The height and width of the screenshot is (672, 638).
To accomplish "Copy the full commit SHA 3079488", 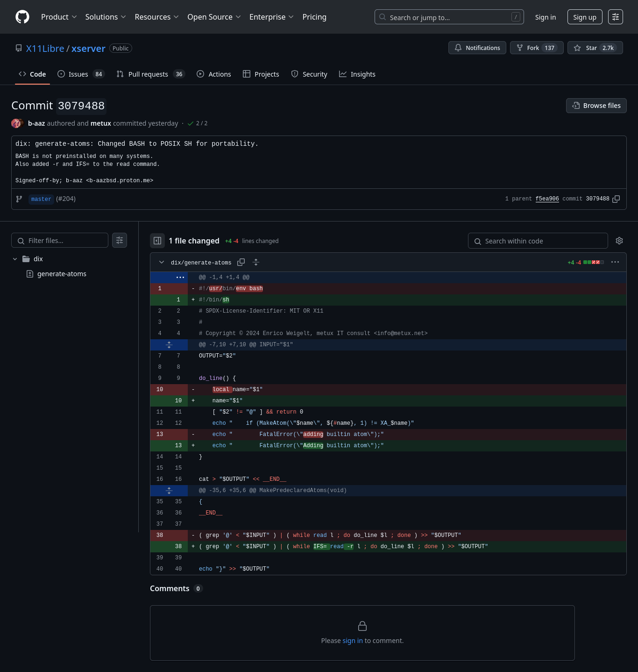I will click(x=616, y=199).
